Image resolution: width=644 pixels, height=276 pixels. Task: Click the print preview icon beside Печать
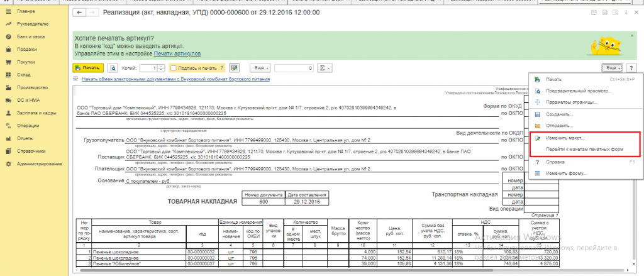[x=112, y=68]
